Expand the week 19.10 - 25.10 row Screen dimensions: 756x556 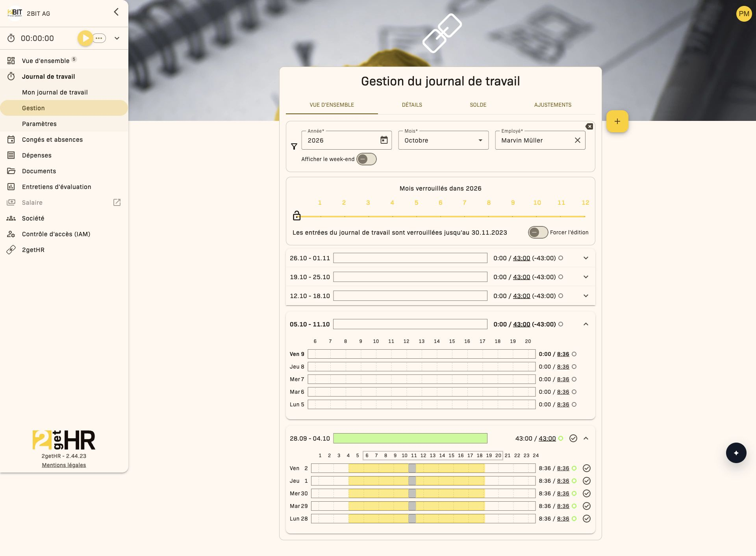586,277
